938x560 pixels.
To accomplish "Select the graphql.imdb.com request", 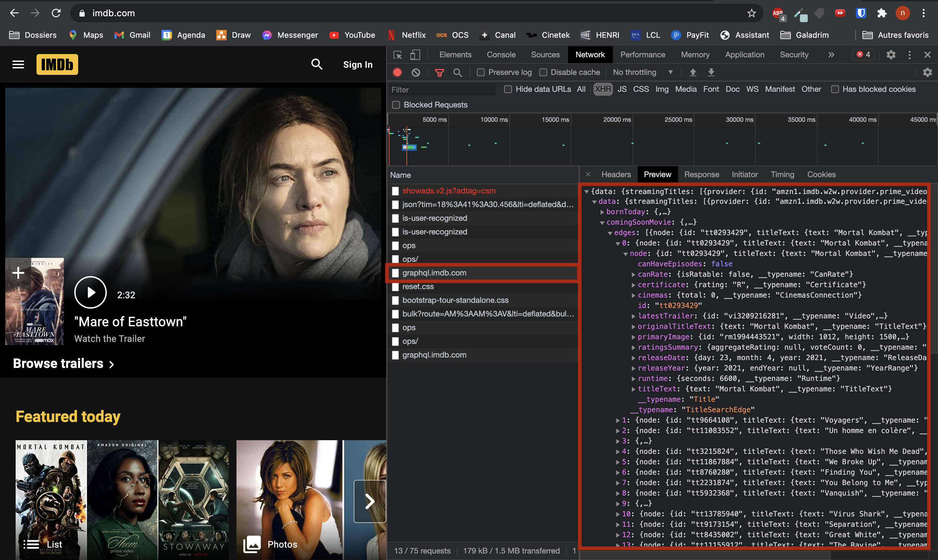I will click(x=434, y=273).
